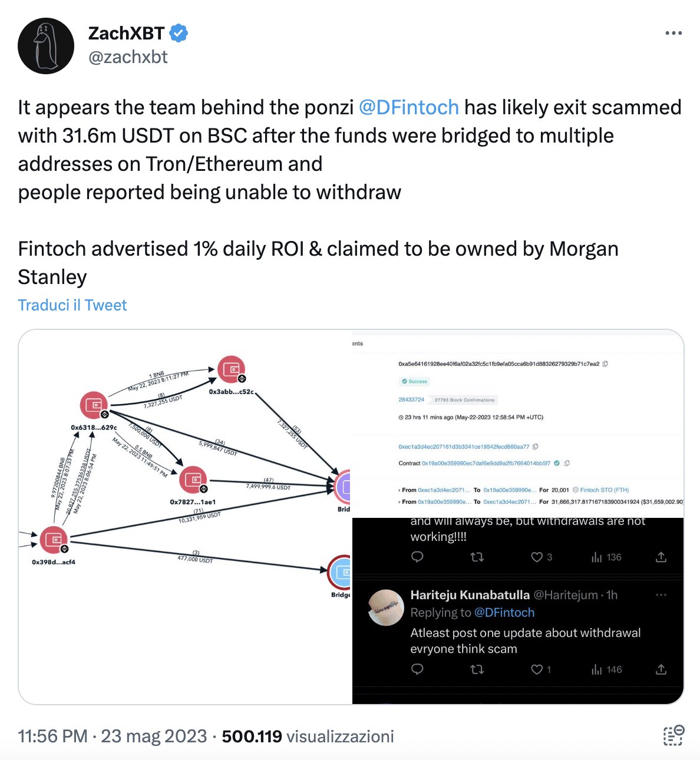Click the blue verified badge
Screen dimensions: 700x760
coord(179,33)
